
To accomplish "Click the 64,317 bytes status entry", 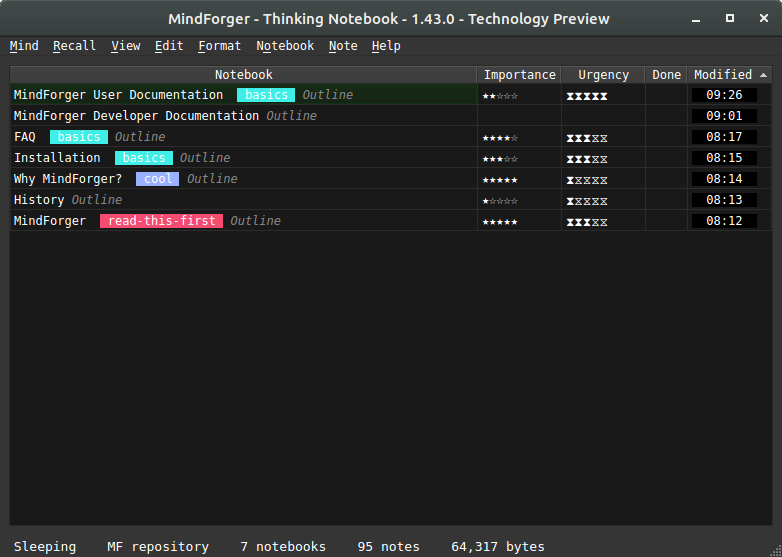I will click(x=498, y=547).
